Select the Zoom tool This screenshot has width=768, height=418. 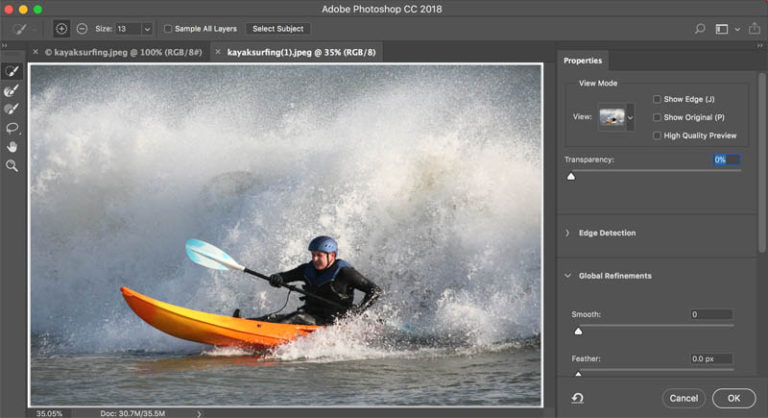point(12,165)
